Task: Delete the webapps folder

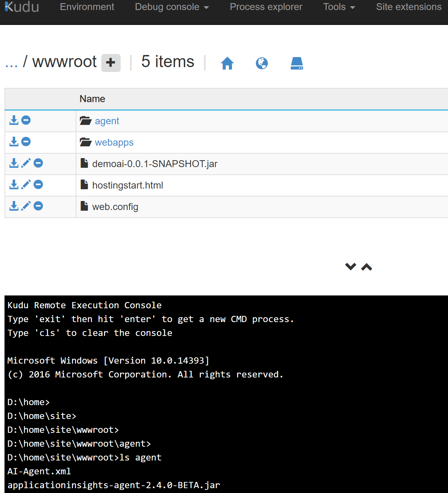Action: click(x=26, y=141)
